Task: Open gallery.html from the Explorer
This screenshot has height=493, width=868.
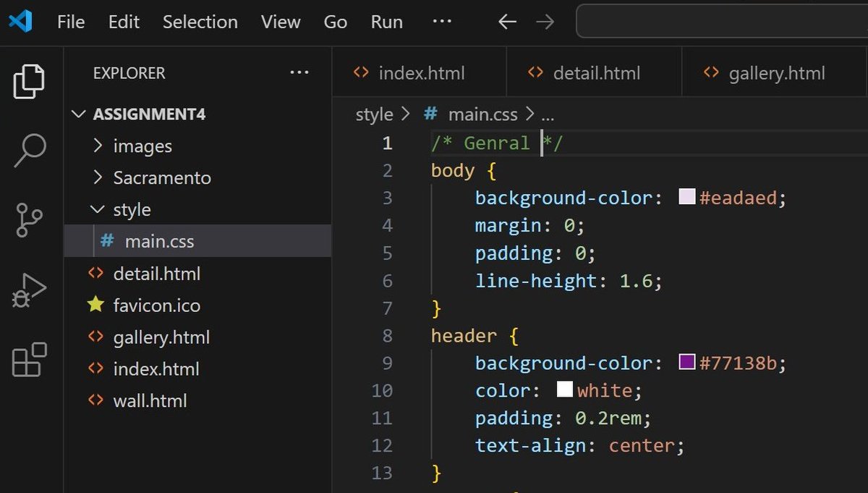Action: (x=197, y=337)
